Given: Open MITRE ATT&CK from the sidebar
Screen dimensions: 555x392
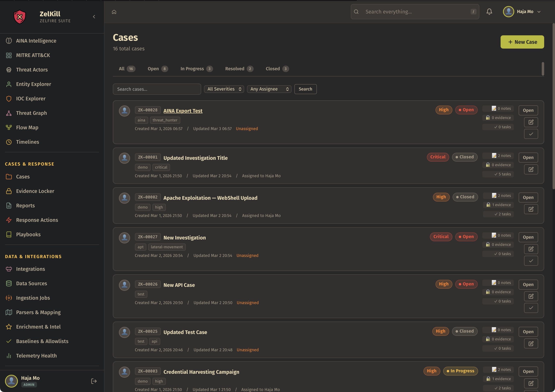Looking at the screenshot, I should pos(33,55).
